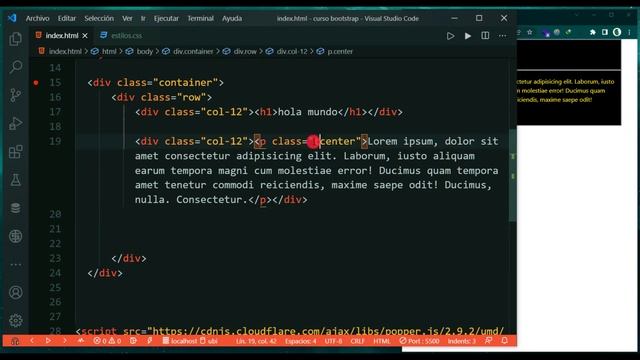Viewport: 640px width, 360px height.
Task: Expand the html breadcrumb item
Action: point(109,51)
